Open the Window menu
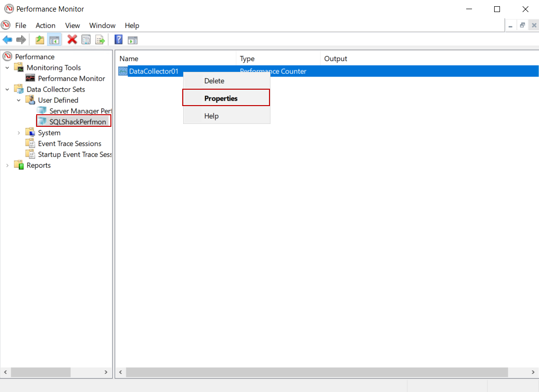The width and height of the screenshot is (539, 392). [102, 26]
